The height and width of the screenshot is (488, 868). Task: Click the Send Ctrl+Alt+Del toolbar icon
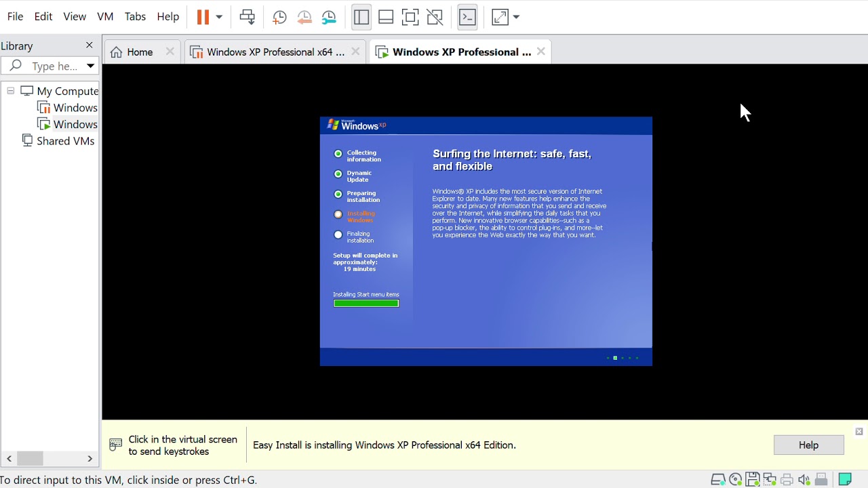coord(248,17)
